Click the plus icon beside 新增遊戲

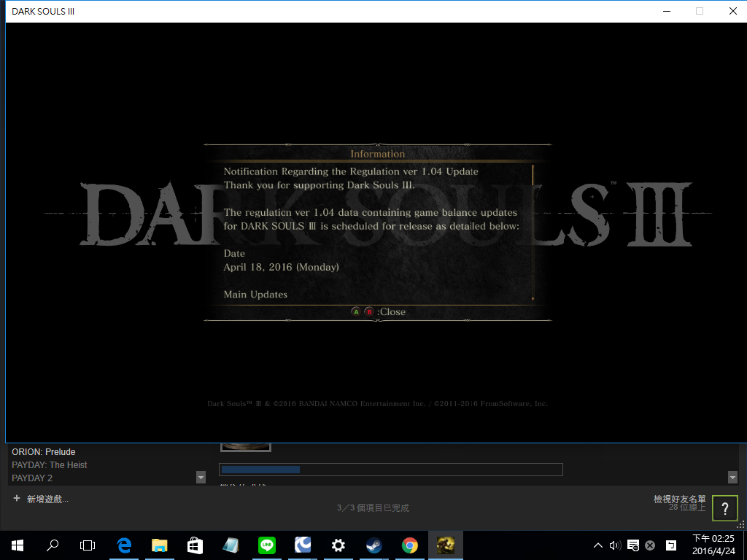tap(17, 498)
